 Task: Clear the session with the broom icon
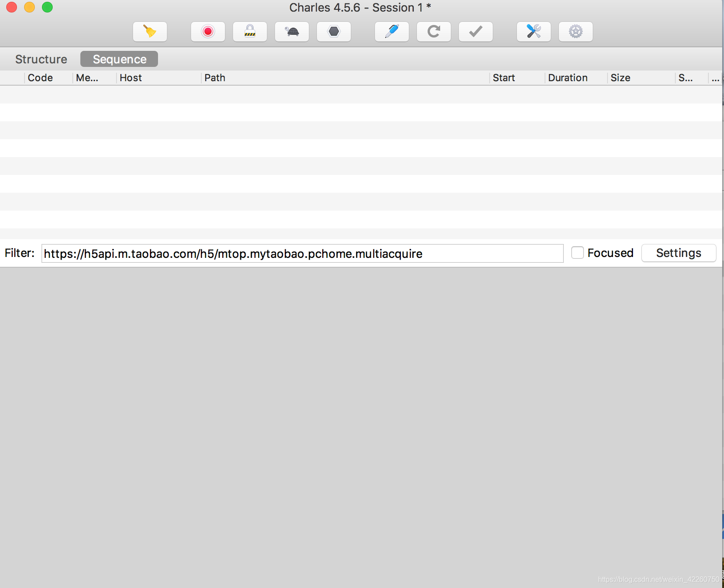pos(150,32)
